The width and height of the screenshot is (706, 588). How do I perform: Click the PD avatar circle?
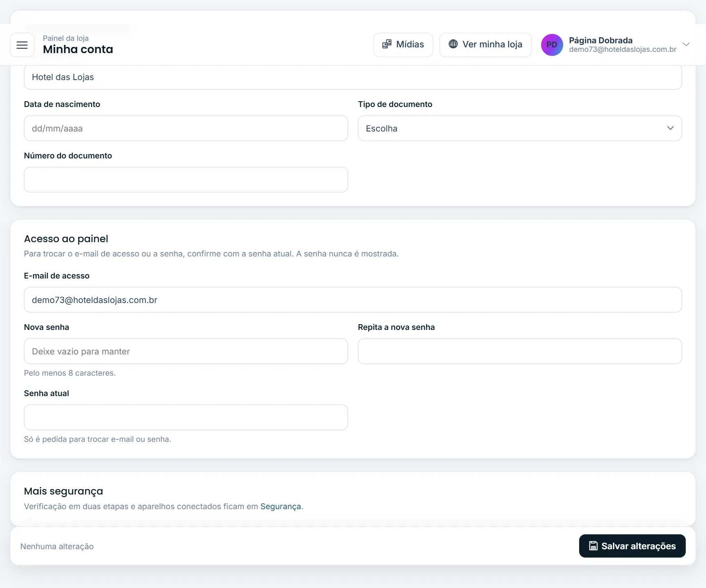pos(552,45)
